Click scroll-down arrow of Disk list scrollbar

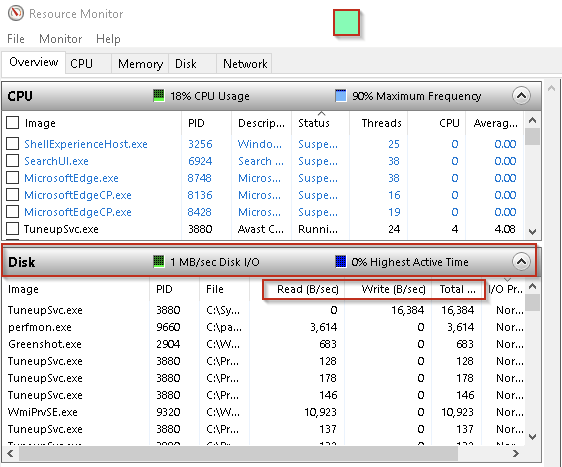pyautogui.click(x=533, y=437)
